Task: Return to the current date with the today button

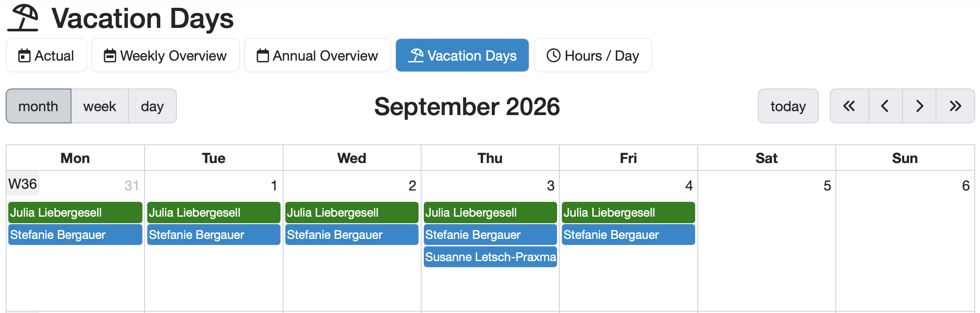Action: pyautogui.click(x=788, y=106)
